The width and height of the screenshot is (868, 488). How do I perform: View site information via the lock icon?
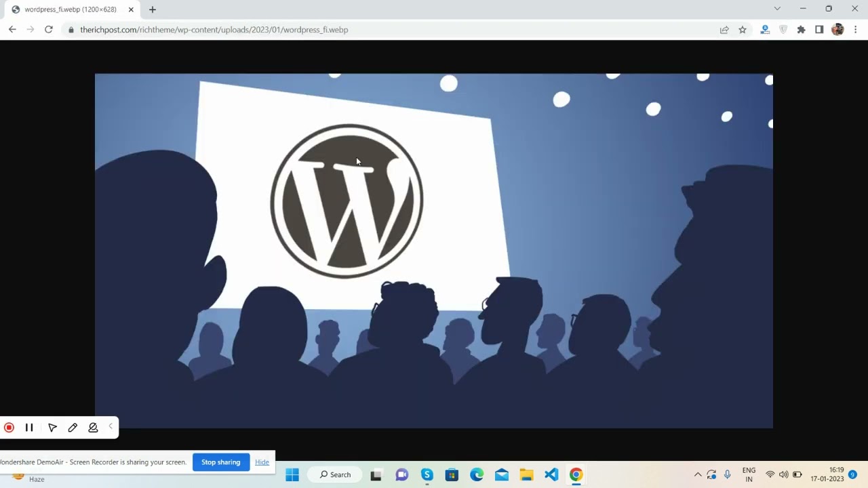[x=71, y=30]
